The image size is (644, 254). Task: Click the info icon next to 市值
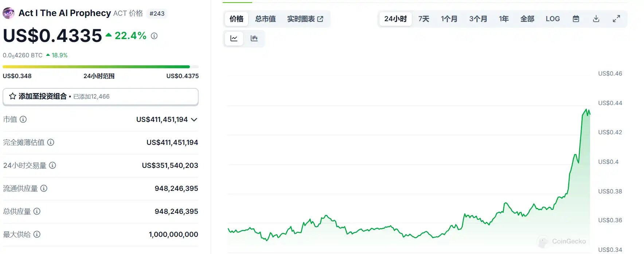pos(23,119)
